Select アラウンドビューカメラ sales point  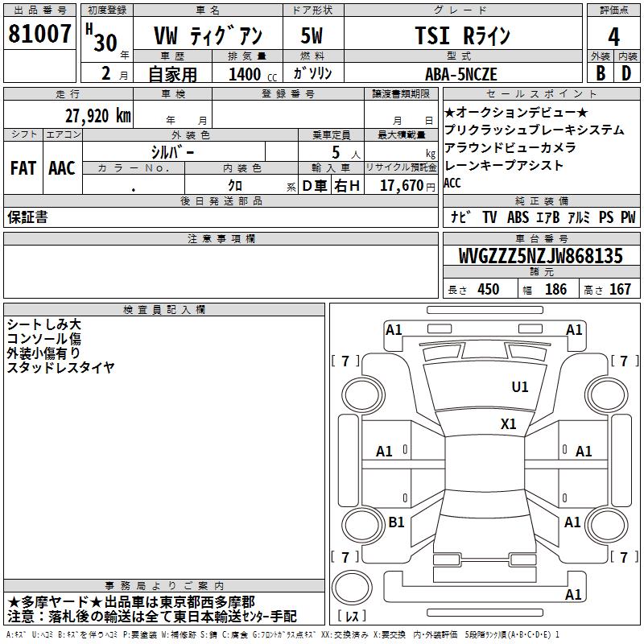click(x=510, y=147)
